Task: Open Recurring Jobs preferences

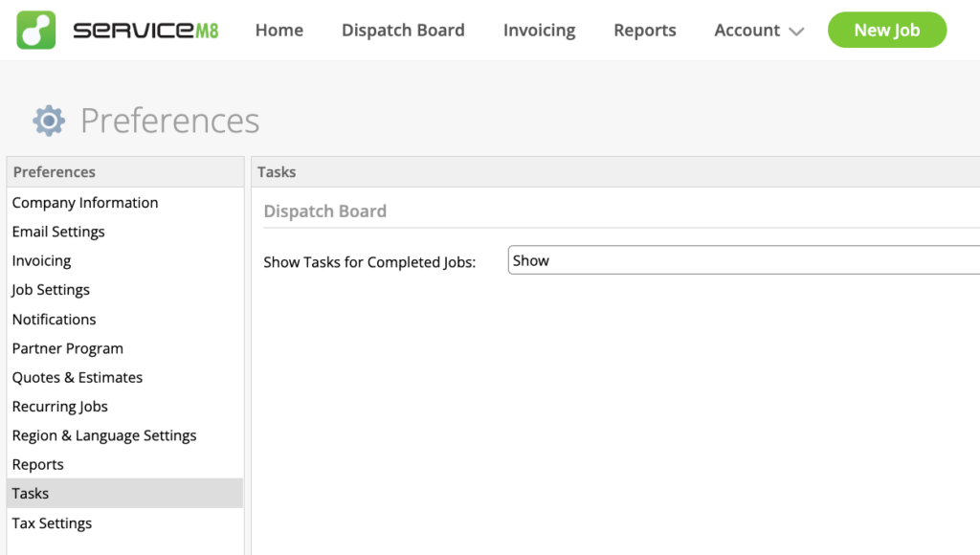Action: (x=59, y=406)
